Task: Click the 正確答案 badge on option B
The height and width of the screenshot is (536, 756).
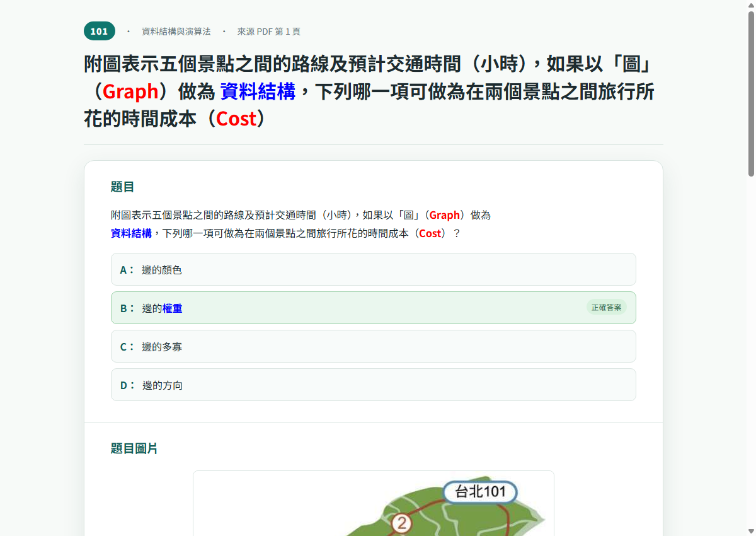Action: point(607,307)
